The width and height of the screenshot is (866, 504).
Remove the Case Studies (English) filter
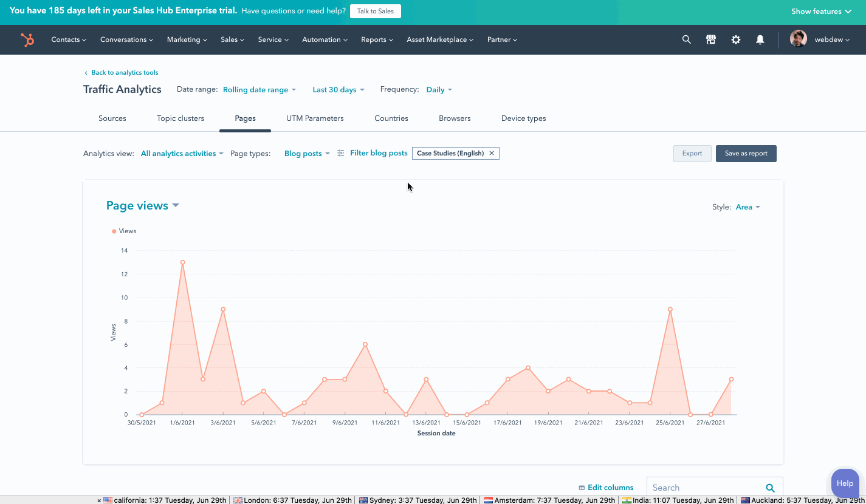pyautogui.click(x=492, y=153)
